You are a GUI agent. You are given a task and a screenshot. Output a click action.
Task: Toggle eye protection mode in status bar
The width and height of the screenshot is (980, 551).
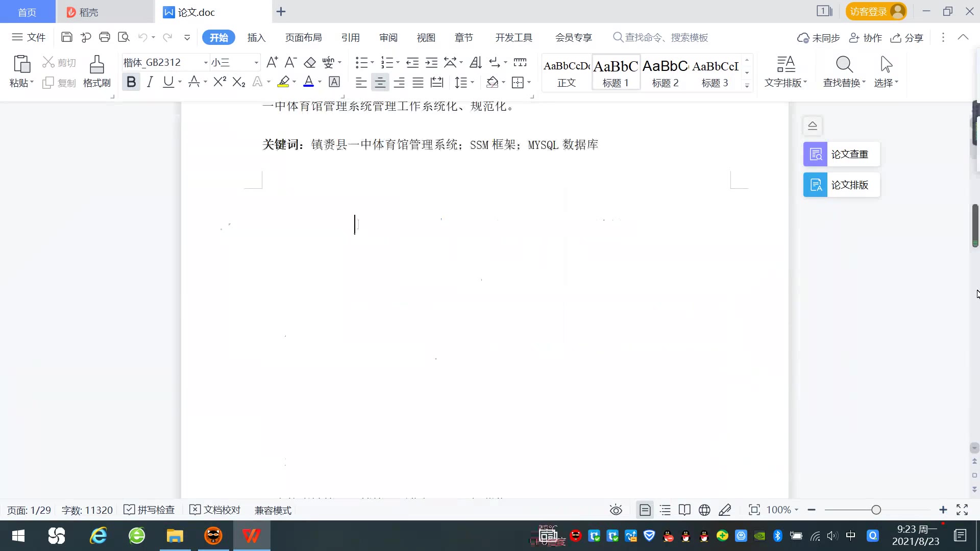click(x=616, y=510)
